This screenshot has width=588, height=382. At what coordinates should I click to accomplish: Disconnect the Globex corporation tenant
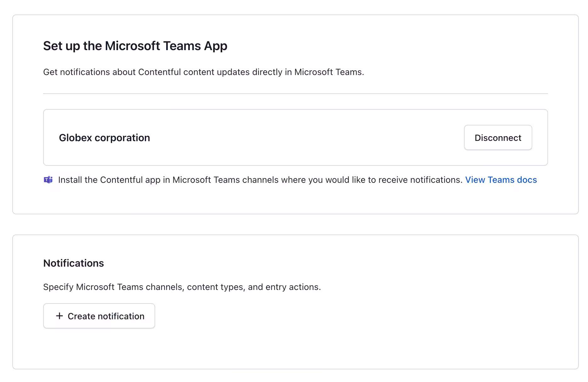498,138
